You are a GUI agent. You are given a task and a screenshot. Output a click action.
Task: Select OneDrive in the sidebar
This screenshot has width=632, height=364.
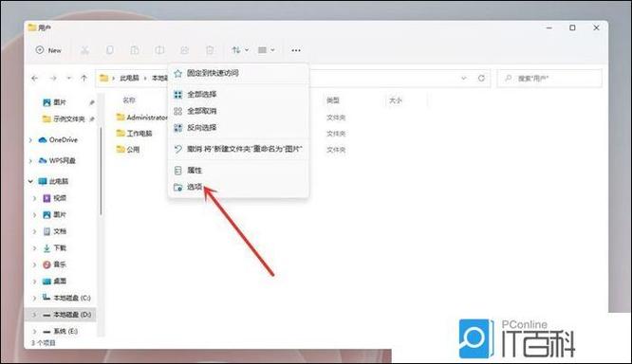58,139
